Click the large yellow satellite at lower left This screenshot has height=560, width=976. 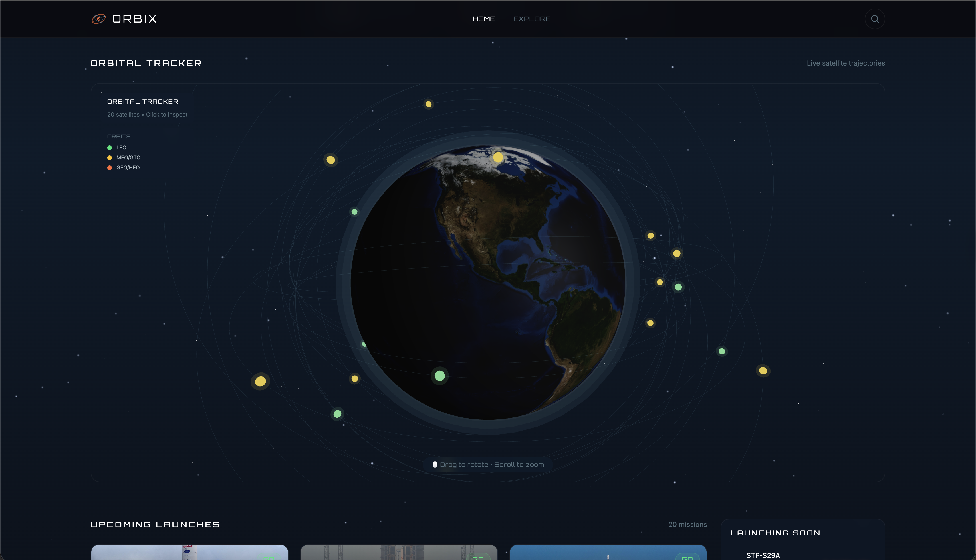coord(261,382)
